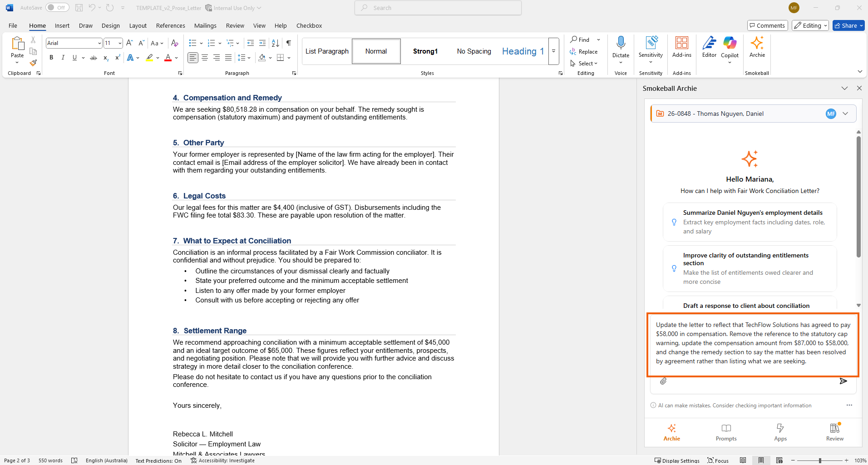Image resolution: width=868 pixels, height=465 pixels.
Task: Show paragraph marks with pilcrow icon
Action: point(289,43)
